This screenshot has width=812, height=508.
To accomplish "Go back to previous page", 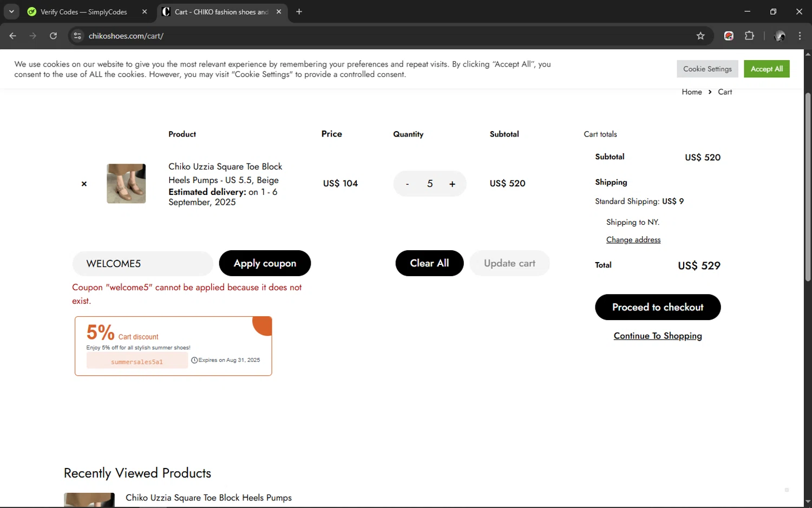I will click(13, 36).
